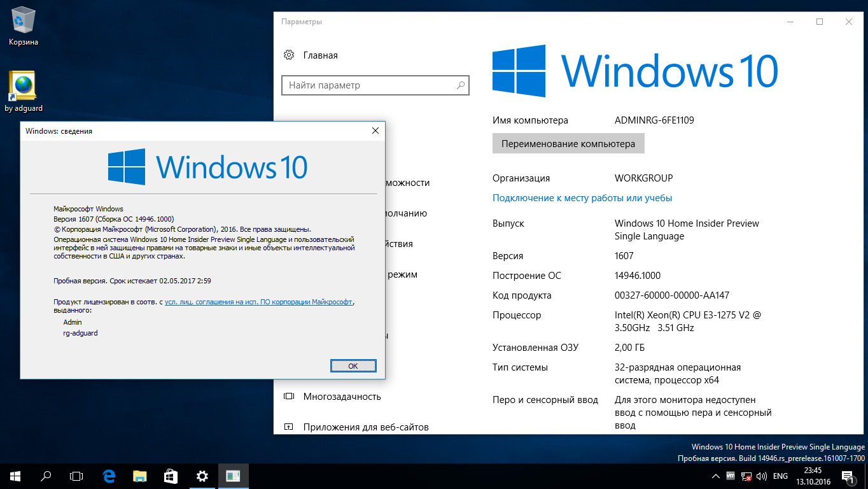Open the Recycle Bin (Корзина) desktop icon
Image resolution: width=868 pixels, height=489 pixels.
tap(24, 27)
